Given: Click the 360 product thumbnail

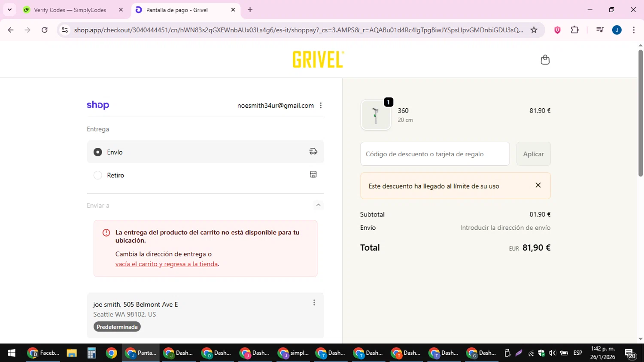Looking at the screenshot, I should 376,115.
